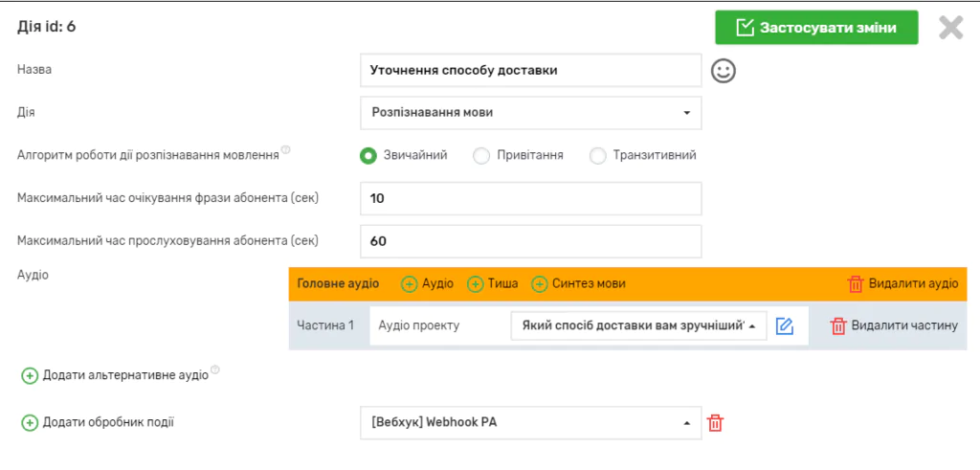Click the Назва text input field

click(x=530, y=71)
